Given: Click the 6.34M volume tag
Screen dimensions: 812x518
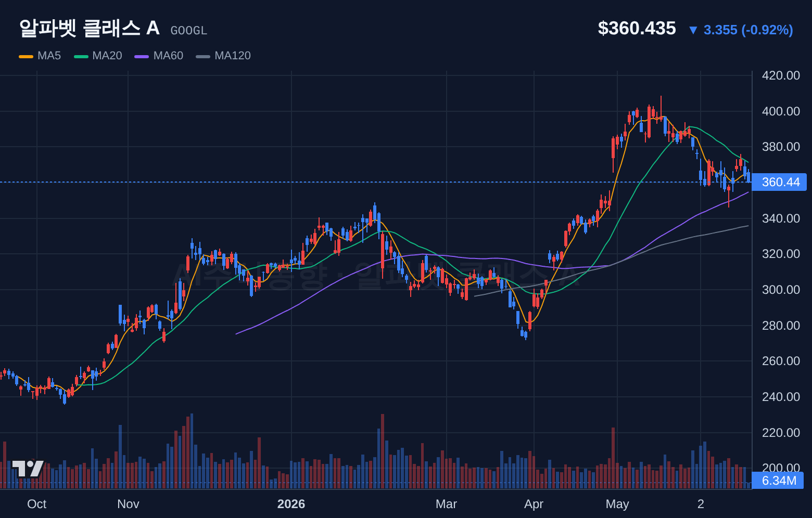Looking at the screenshot, I should tap(778, 481).
